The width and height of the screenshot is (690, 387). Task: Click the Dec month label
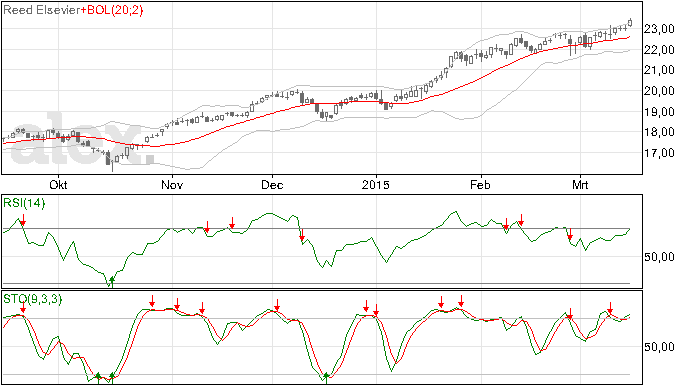(x=272, y=184)
